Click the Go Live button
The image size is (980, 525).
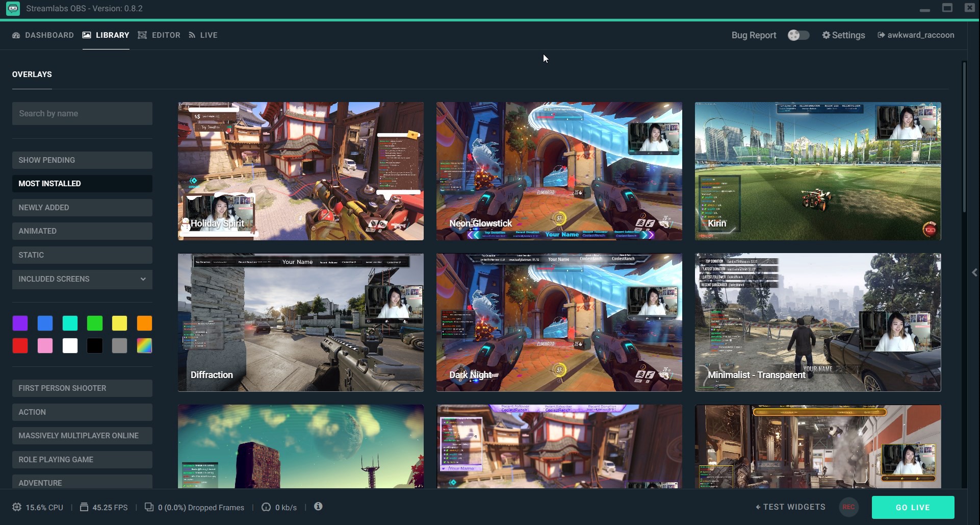913,507
